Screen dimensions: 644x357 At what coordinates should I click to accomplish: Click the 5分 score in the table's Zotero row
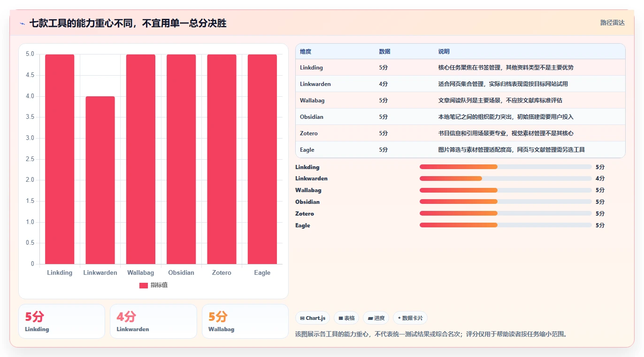click(x=383, y=133)
